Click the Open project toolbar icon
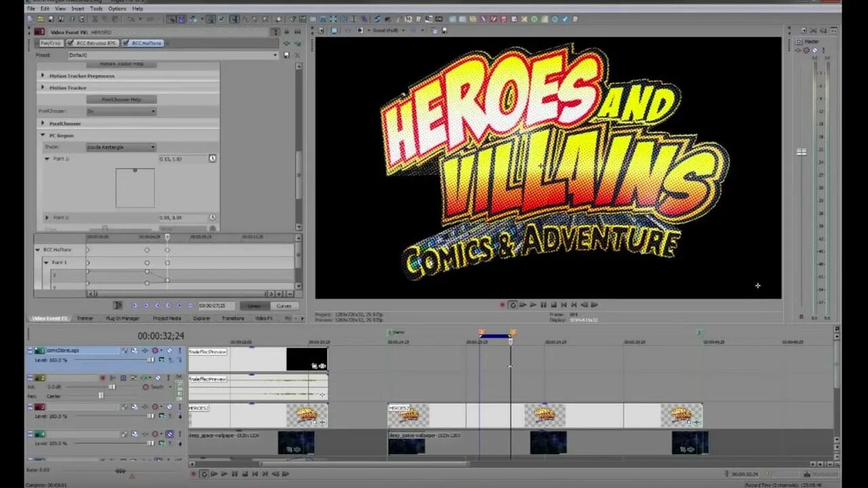Viewport: 868px width, 488px height. (x=41, y=19)
